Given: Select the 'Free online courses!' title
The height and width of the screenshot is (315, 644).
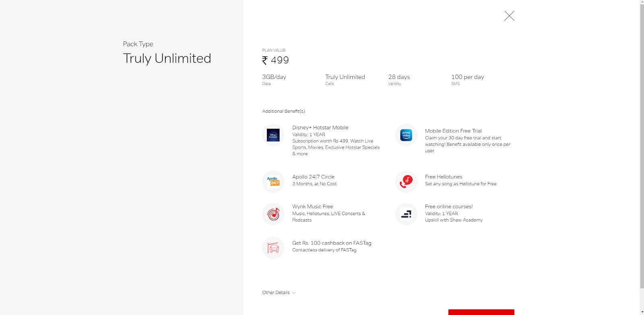Looking at the screenshot, I should coord(449,207).
